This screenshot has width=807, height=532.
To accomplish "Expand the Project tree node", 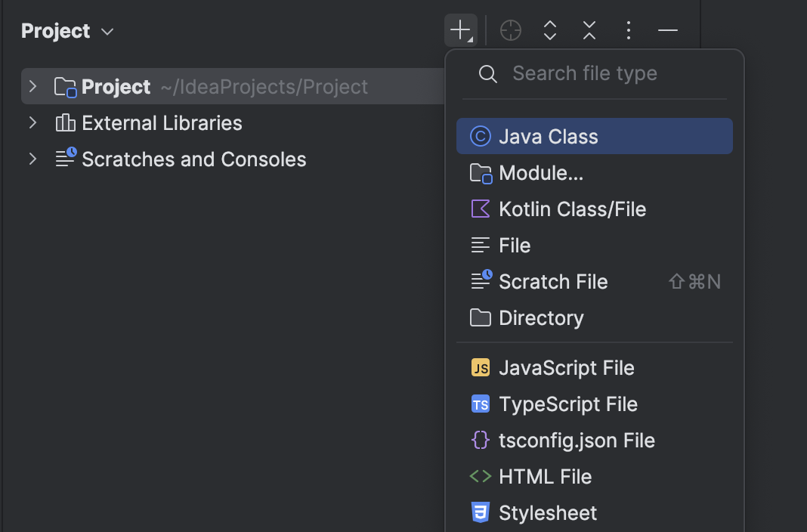I will pyautogui.click(x=32, y=86).
